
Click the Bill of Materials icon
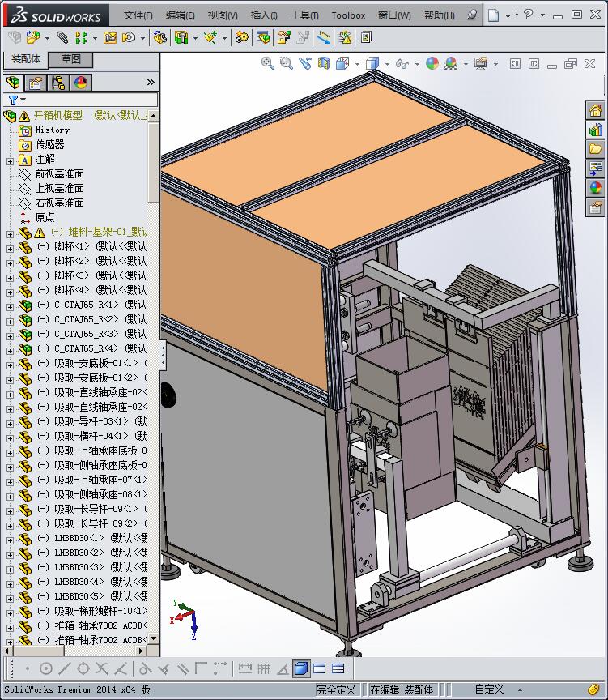tap(263, 37)
